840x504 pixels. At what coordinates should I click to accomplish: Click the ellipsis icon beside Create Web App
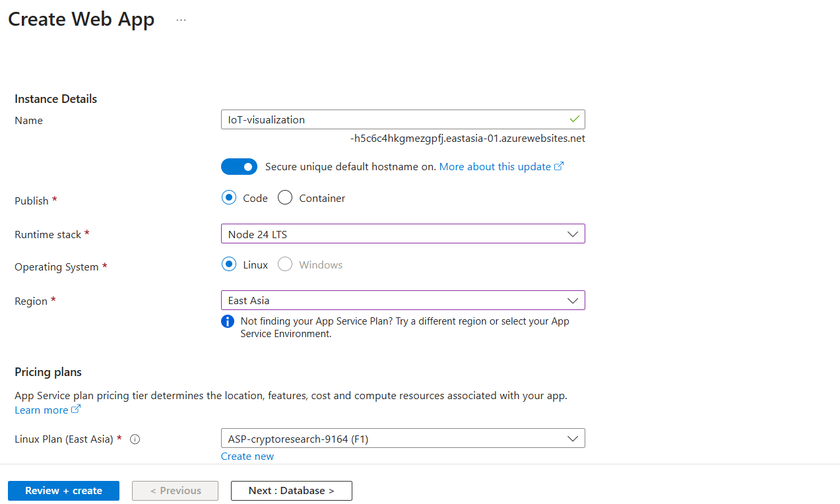pyautogui.click(x=181, y=20)
